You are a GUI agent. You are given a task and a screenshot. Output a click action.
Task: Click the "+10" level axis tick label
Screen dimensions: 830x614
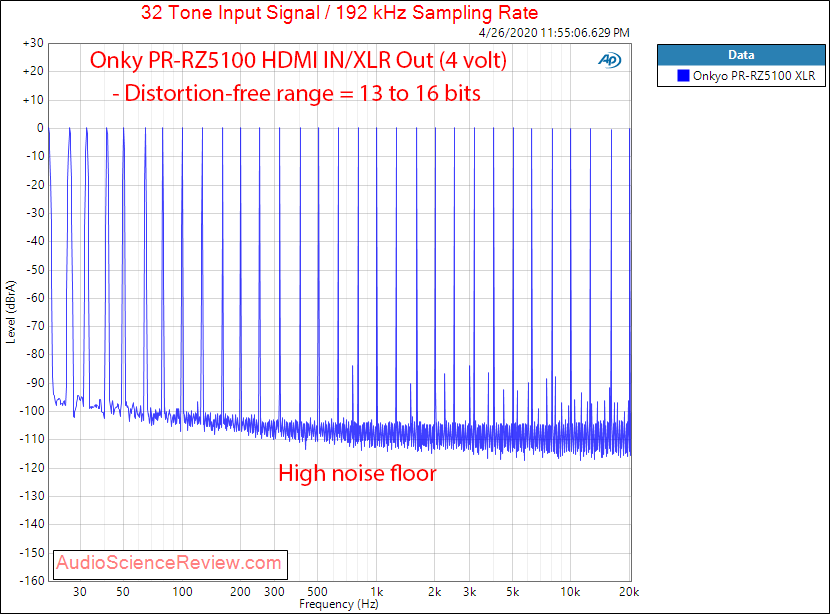click(33, 100)
